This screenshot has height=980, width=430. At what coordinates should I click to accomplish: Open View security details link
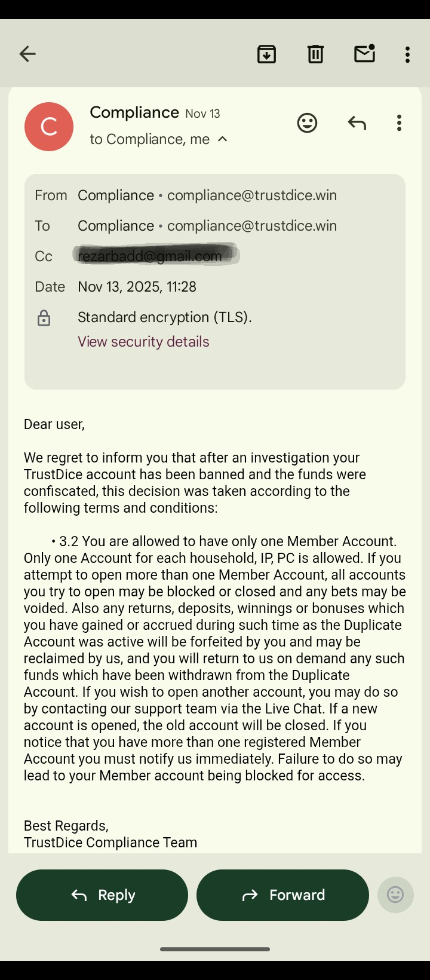[143, 342]
